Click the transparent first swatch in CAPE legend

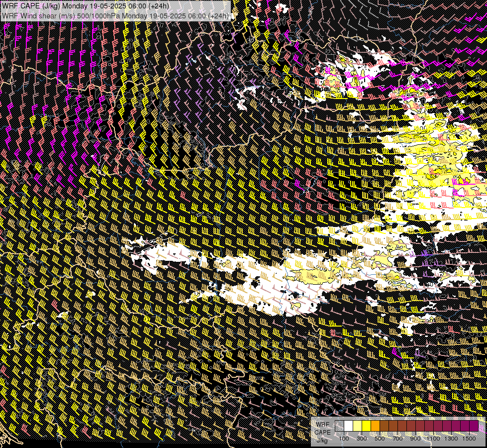[339, 426]
